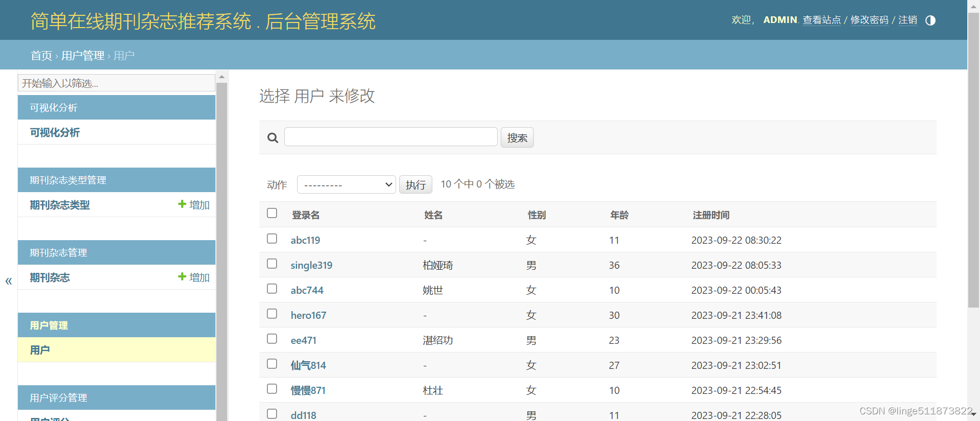The image size is (980, 421).
Task: Open 期刊杂志管理 section header
Action: 116,252
